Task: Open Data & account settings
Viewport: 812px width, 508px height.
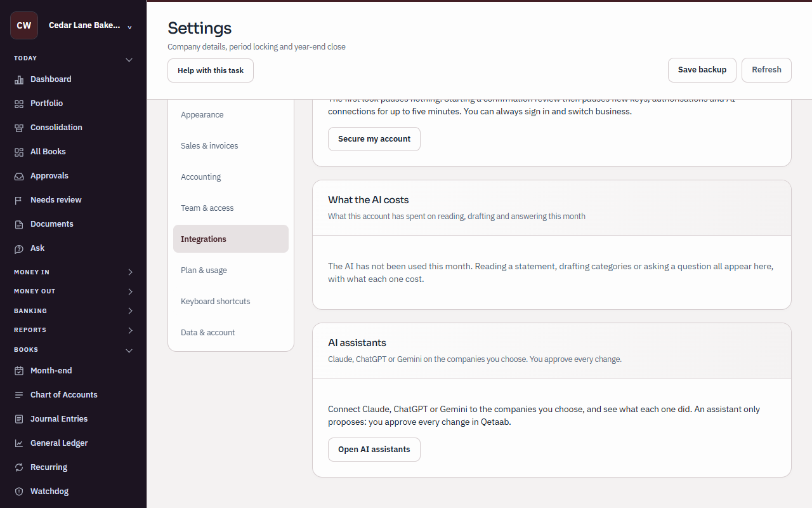Action: coord(231,333)
